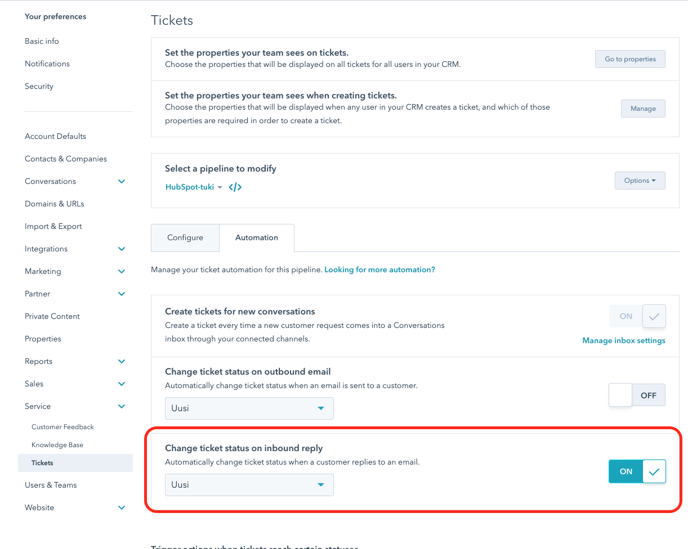
Task: Expand the Integrations sidebar section
Action: [x=122, y=249]
